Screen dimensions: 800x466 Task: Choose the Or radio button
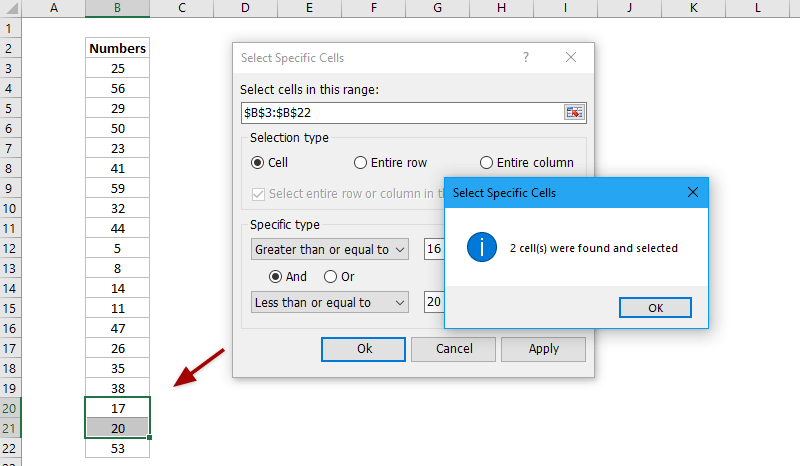330,277
